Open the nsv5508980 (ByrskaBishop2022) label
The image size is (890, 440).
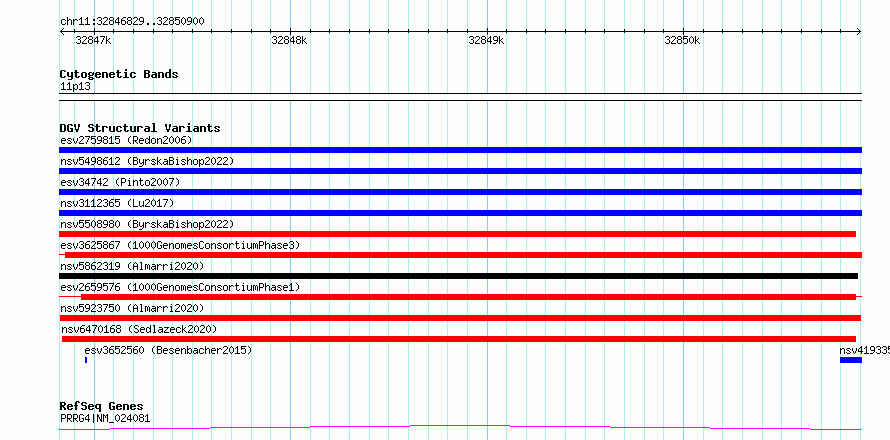pyautogui.click(x=147, y=224)
